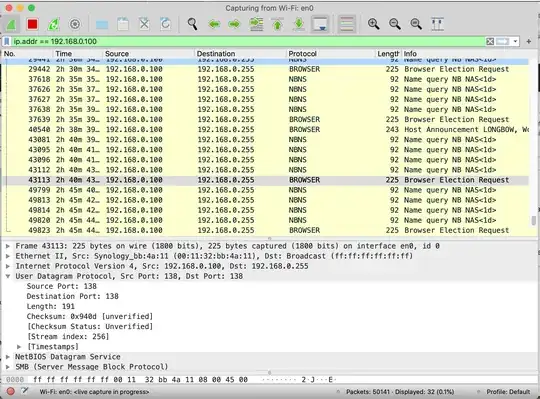Sort by the Source column header
The image size is (540, 399).
(x=149, y=54)
